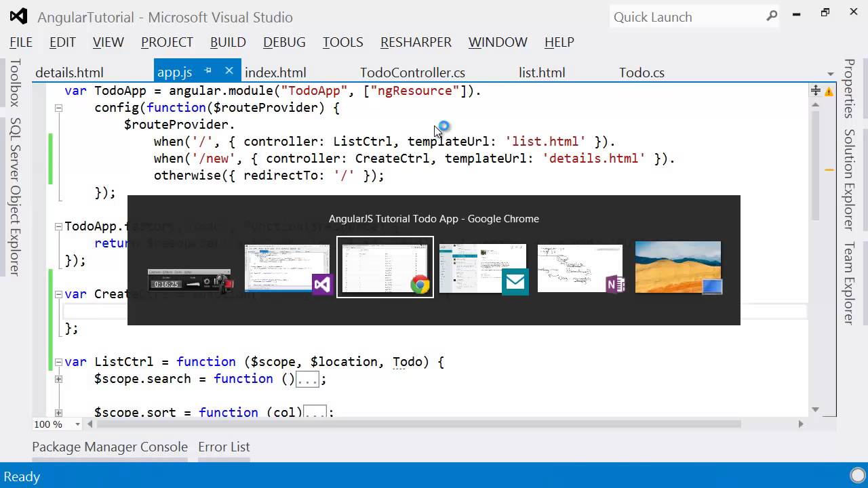Click the "ngResource" string in the code
Image resolution: width=868 pixels, height=488 pixels.
(416, 90)
